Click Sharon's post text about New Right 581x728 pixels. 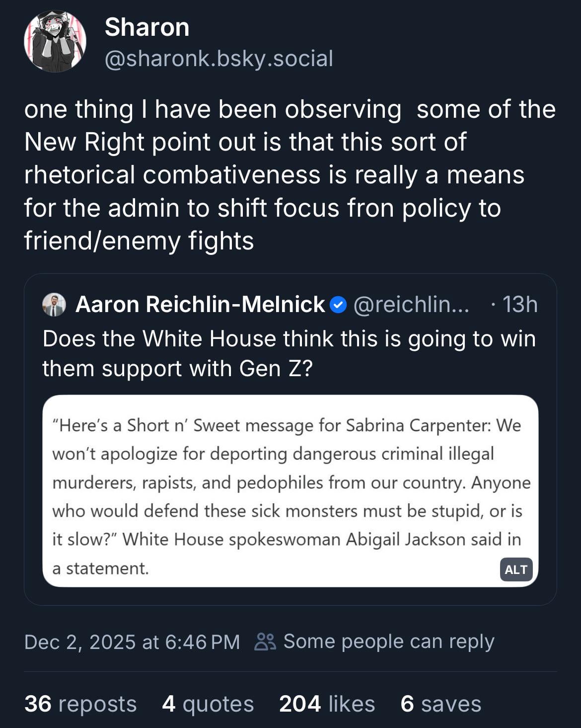(289, 175)
